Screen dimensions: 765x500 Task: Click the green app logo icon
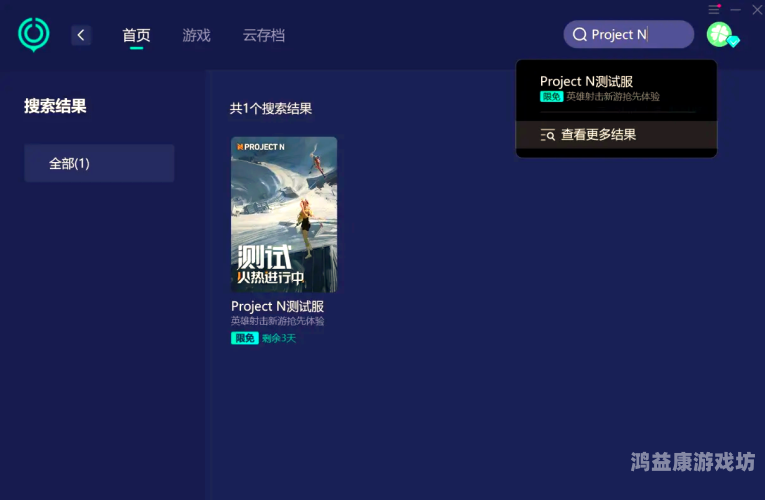(x=34, y=35)
